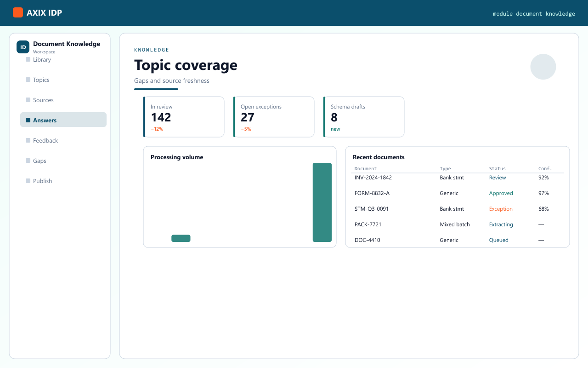Go to Topics in the sidebar
The width and height of the screenshot is (588, 368).
click(x=63, y=80)
